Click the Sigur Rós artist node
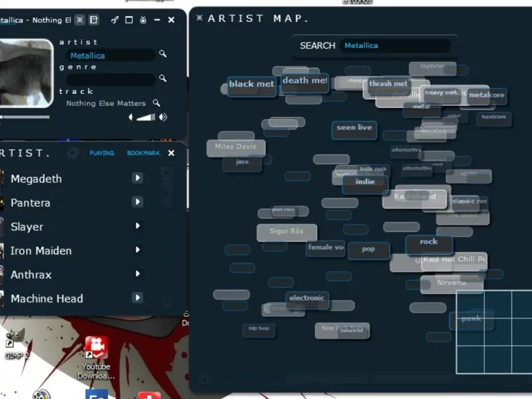The width and height of the screenshot is (532, 399). [287, 233]
